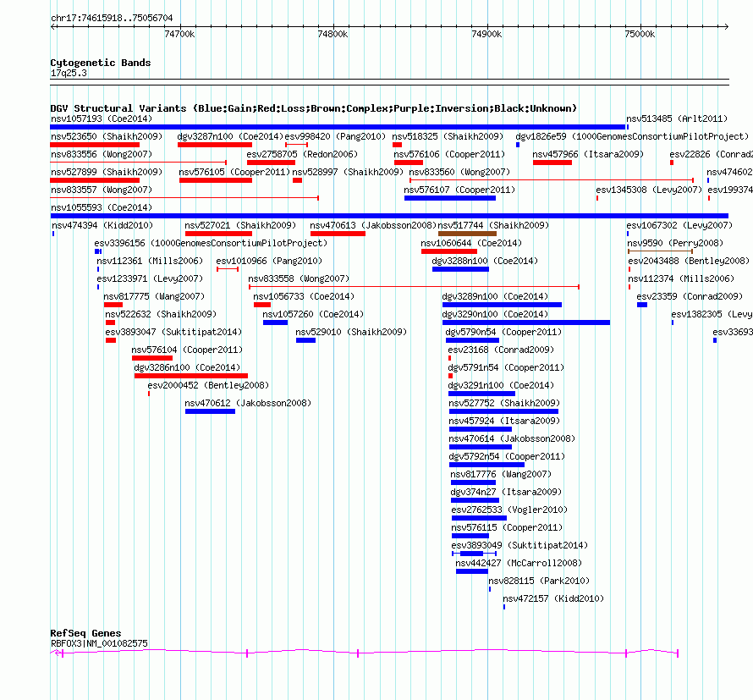This screenshot has width=753, height=700.
Task: Click nsv474394 (Kidd2010) label
Action: pos(102,225)
